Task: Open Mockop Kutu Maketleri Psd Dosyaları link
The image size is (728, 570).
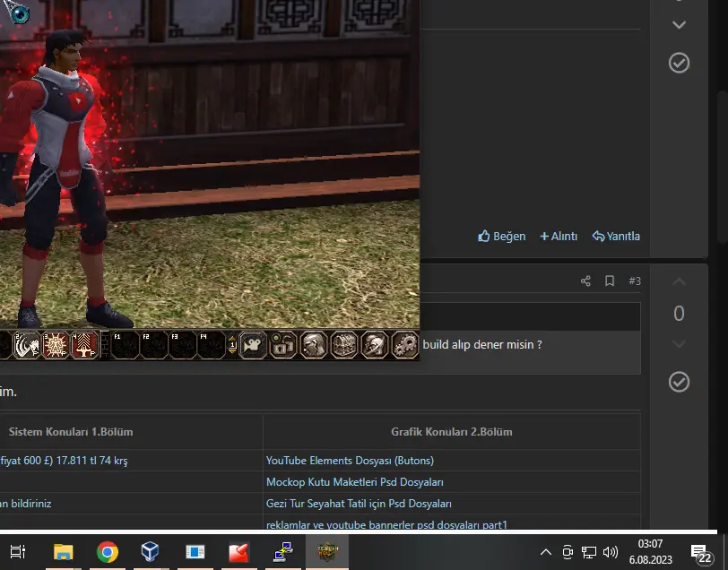Action: [x=355, y=482]
